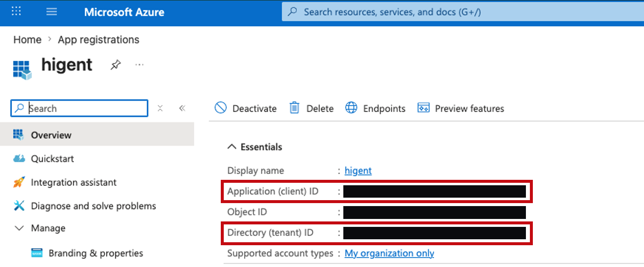The width and height of the screenshot is (644, 267).
Task: Open the higent display name link
Action: (x=358, y=170)
